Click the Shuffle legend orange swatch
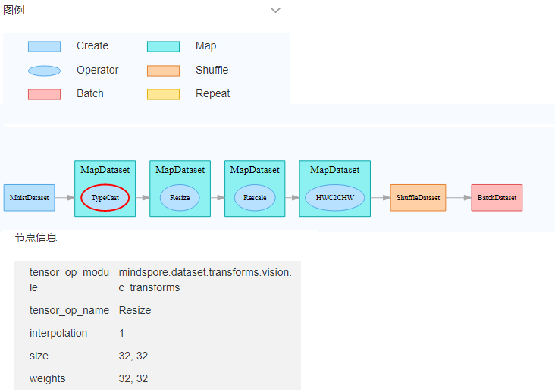Image resolution: width=555 pixels, height=392 pixels. click(x=163, y=71)
